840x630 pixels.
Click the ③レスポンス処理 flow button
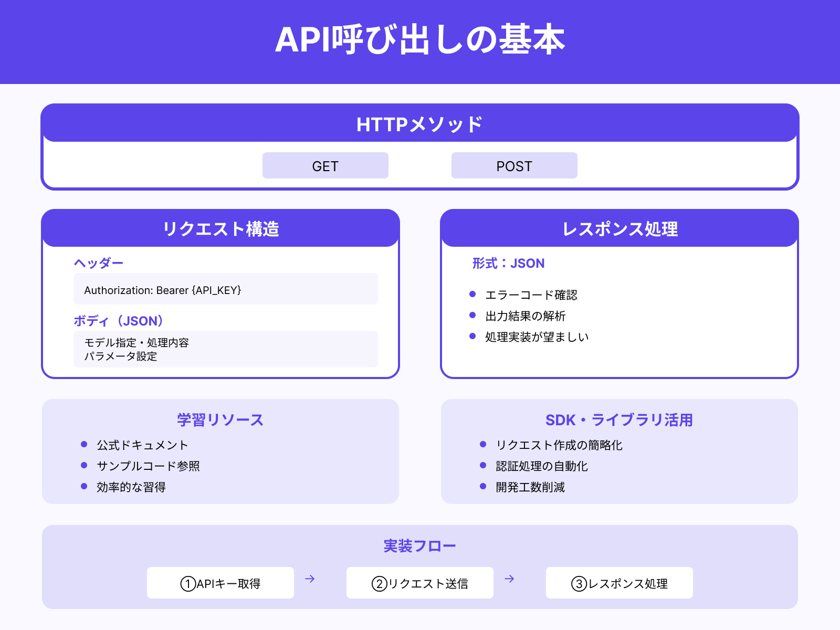click(619, 582)
